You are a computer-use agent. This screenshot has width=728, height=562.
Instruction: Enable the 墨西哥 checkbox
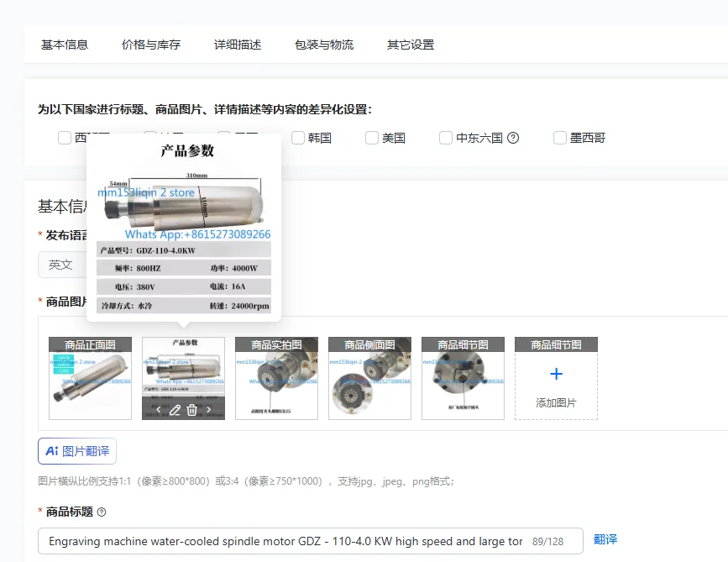pyautogui.click(x=560, y=138)
